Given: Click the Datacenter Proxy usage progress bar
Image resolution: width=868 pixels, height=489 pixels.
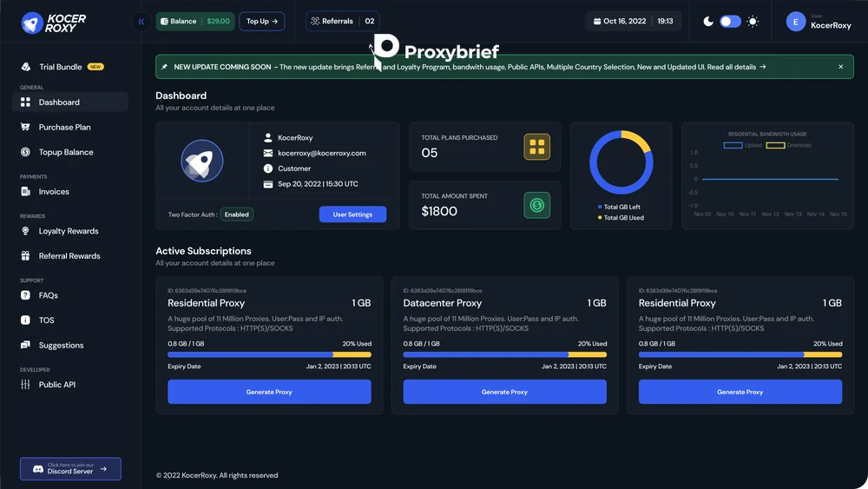Looking at the screenshot, I should 504,354.
